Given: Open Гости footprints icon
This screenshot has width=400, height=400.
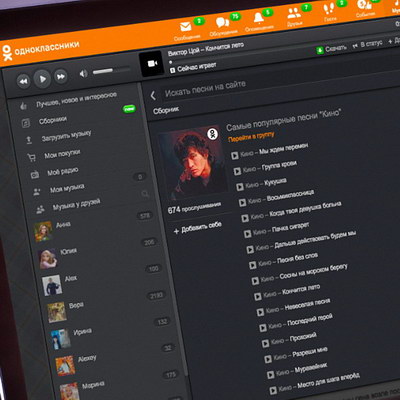Looking at the screenshot, I should pos(329,9).
